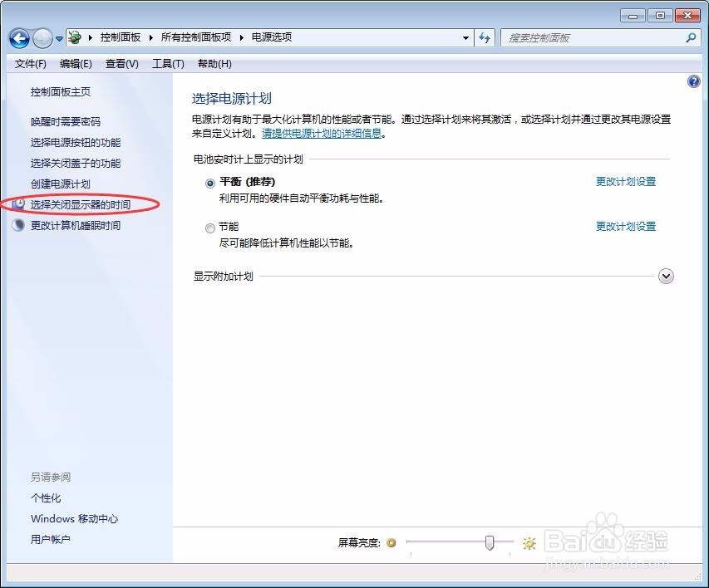
Task: Click the refresh icon in the address bar
Action: 485,37
